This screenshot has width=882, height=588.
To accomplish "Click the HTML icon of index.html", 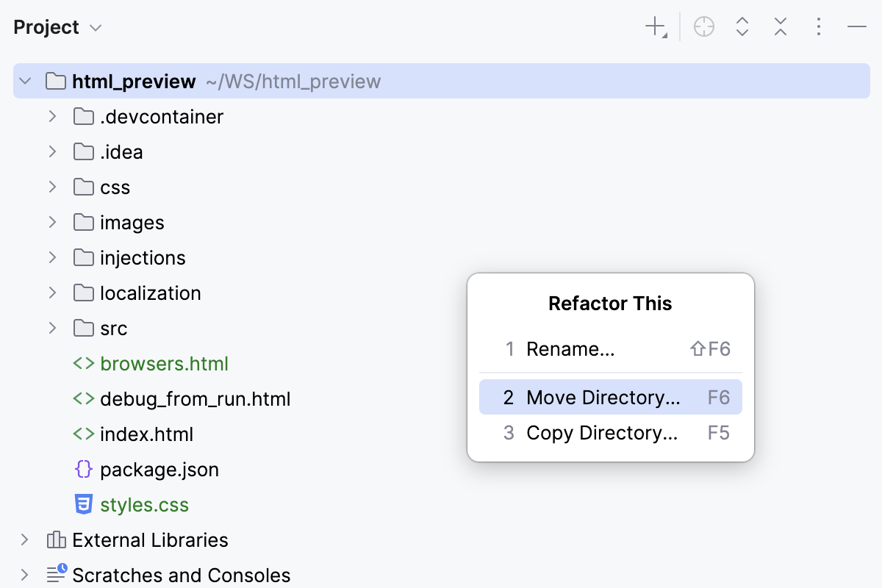I will 84,434.
